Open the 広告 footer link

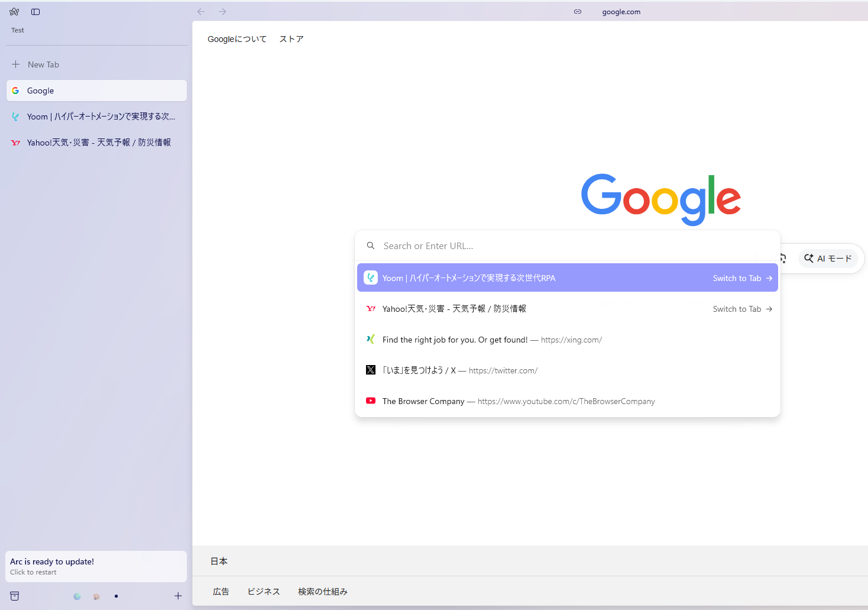pos(221,592)
